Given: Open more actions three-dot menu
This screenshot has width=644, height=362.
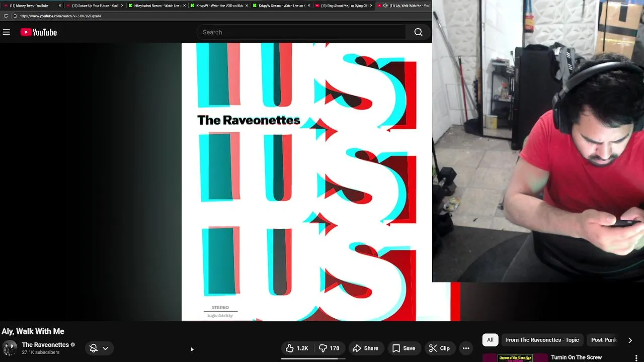Looking at the screenshot, I should 466,348.
